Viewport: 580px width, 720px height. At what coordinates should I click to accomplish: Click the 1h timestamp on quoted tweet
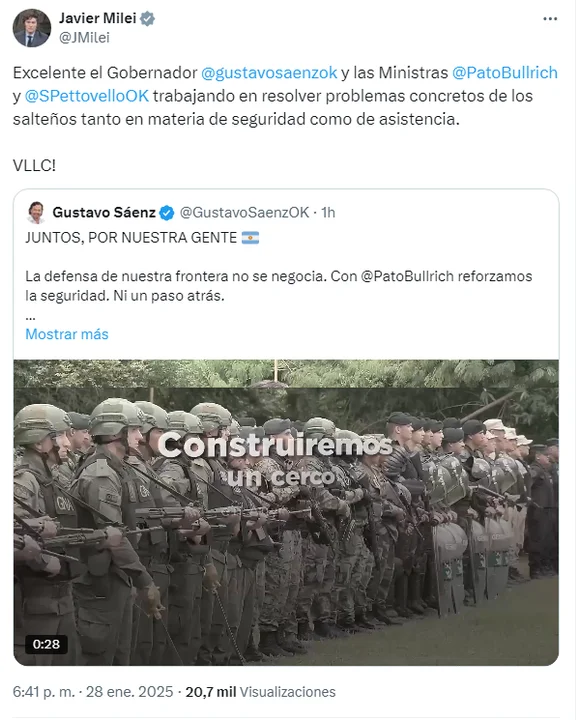click(328, 213)
